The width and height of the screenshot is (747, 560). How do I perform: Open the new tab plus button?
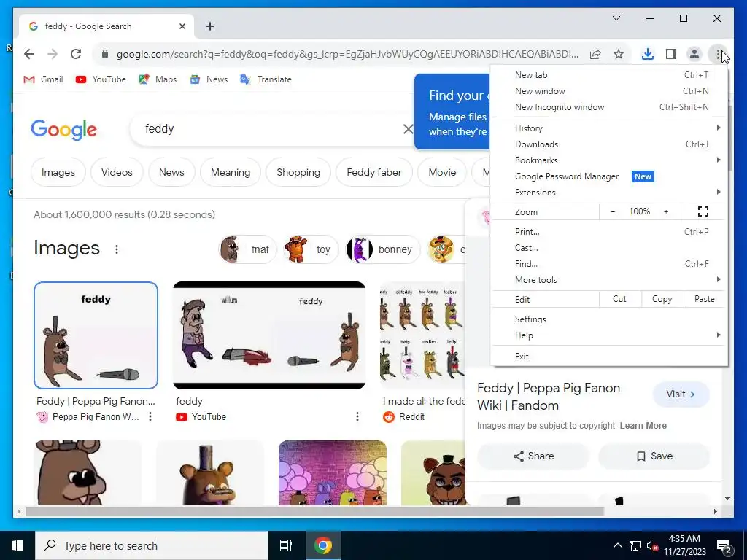click(210, 26)
